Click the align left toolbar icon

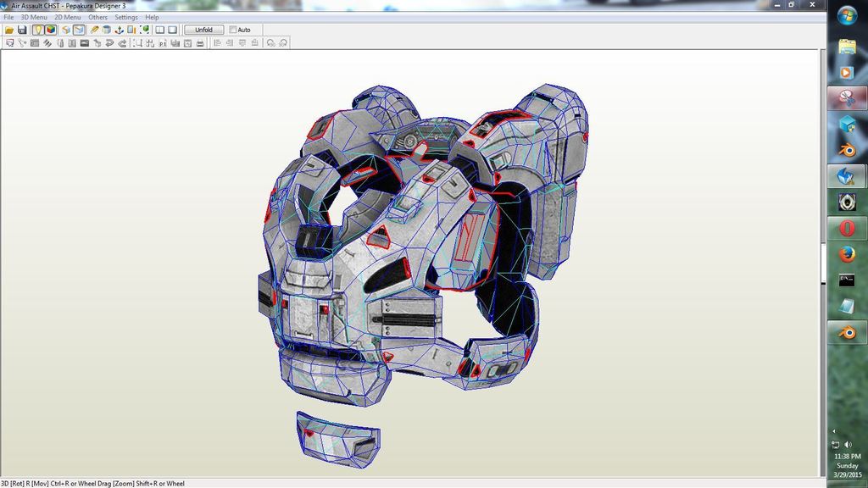(218, 43)
